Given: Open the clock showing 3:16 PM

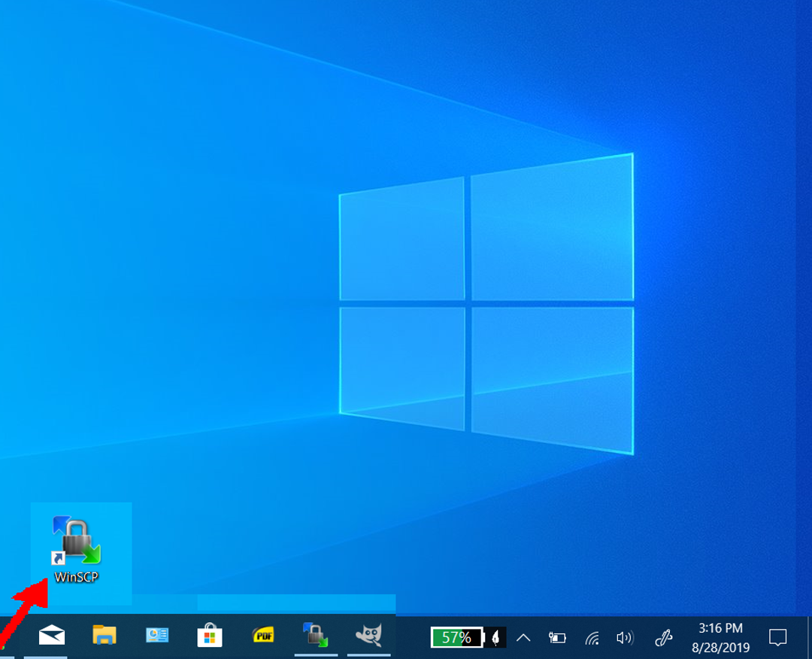Looking at the screenshot, I should [x=720, y=637].
